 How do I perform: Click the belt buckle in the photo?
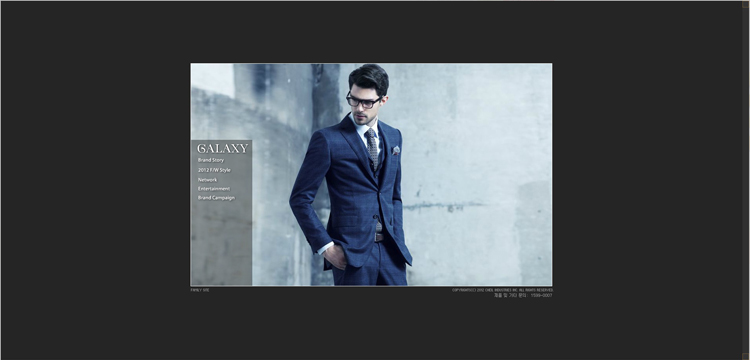tap(379, 237)
